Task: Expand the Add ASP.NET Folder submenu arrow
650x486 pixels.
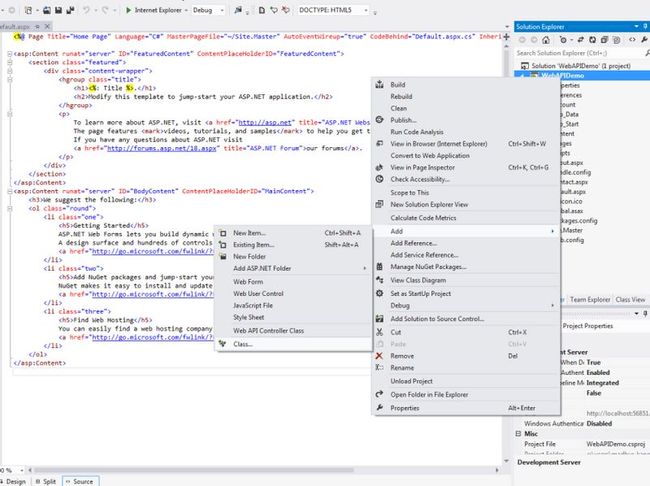Action: tap(364, 268)
